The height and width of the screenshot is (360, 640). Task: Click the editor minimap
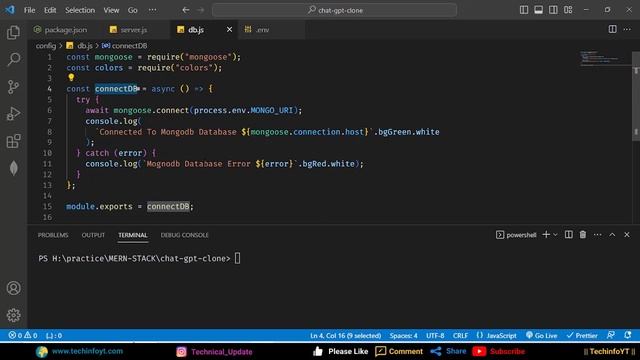(605, 58)
